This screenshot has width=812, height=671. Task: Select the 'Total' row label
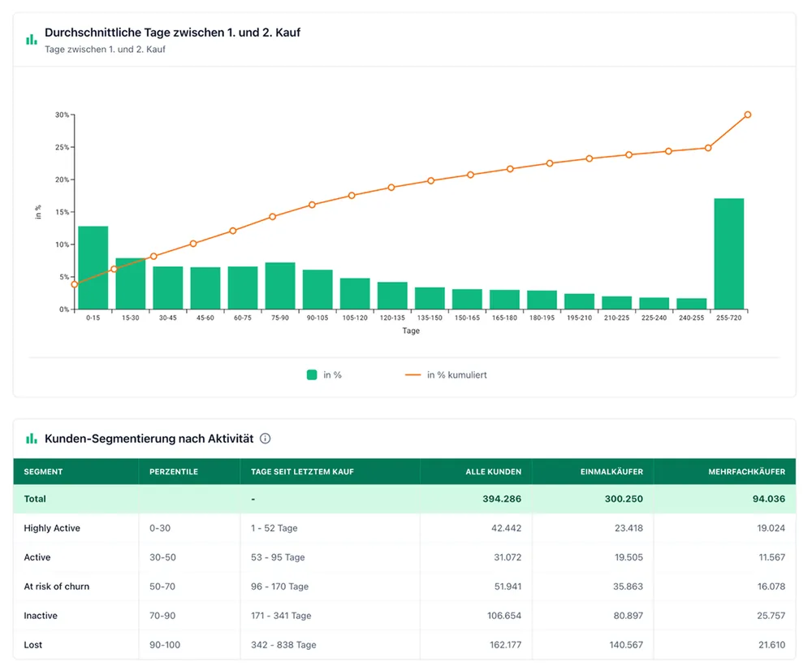point(35,499)
